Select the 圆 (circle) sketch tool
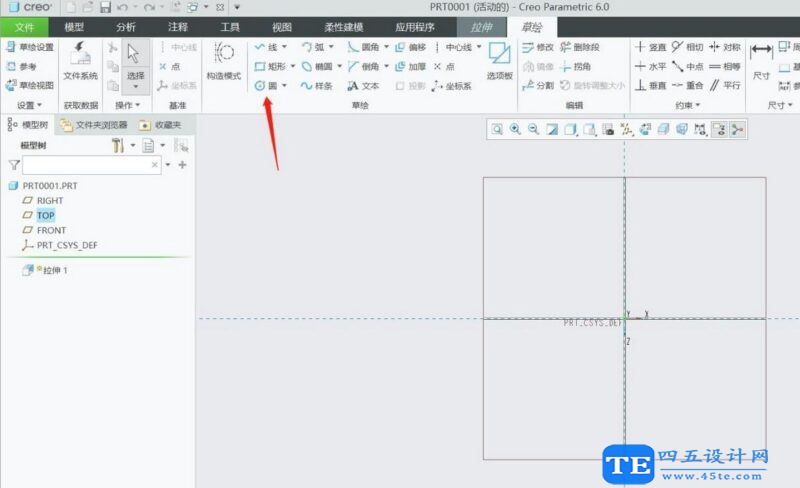This screenshot has height=488, width=800. click(x=266, y=86)
